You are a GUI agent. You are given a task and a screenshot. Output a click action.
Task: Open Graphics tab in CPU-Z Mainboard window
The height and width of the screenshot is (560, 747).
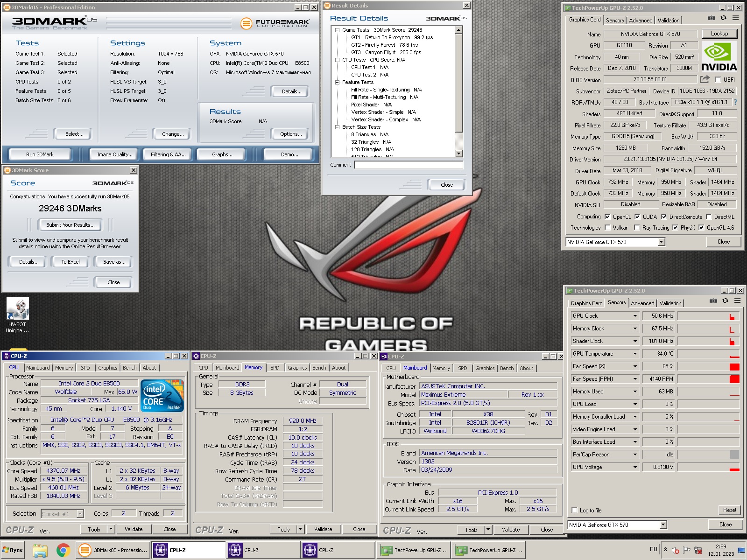coord(485,368)
